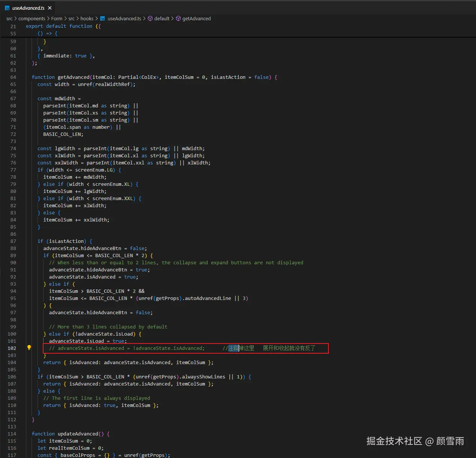Click 'isLastAction' in the if statement on line 87

[x=66, y=241]
